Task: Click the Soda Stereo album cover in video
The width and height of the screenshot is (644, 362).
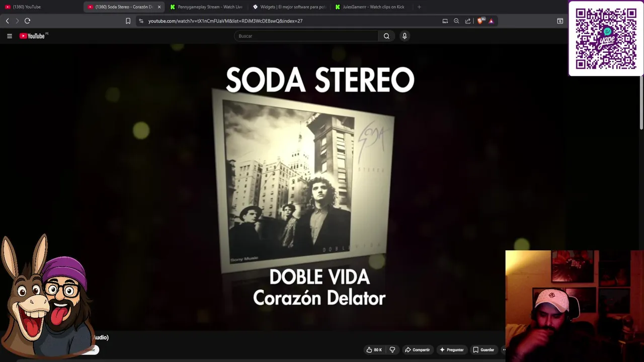Action: 302,181
